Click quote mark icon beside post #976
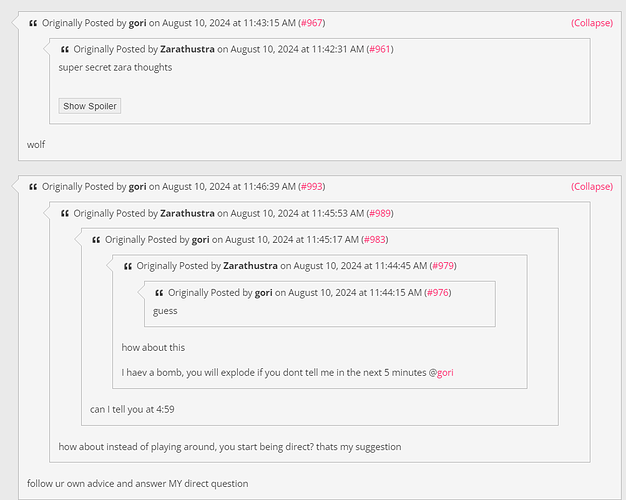Viewport: 626px width, 500px height. [x=159, y=293]
